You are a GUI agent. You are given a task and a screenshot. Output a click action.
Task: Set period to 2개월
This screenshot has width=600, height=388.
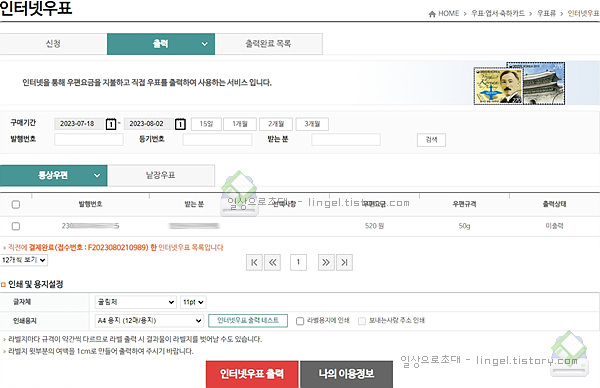pyautogui.click(x=276, y=124)
